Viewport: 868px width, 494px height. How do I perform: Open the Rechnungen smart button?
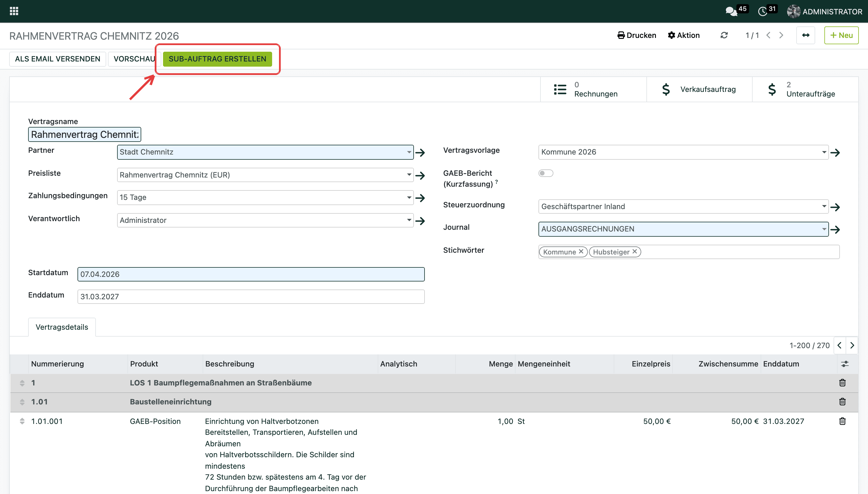tap(593, 90)
